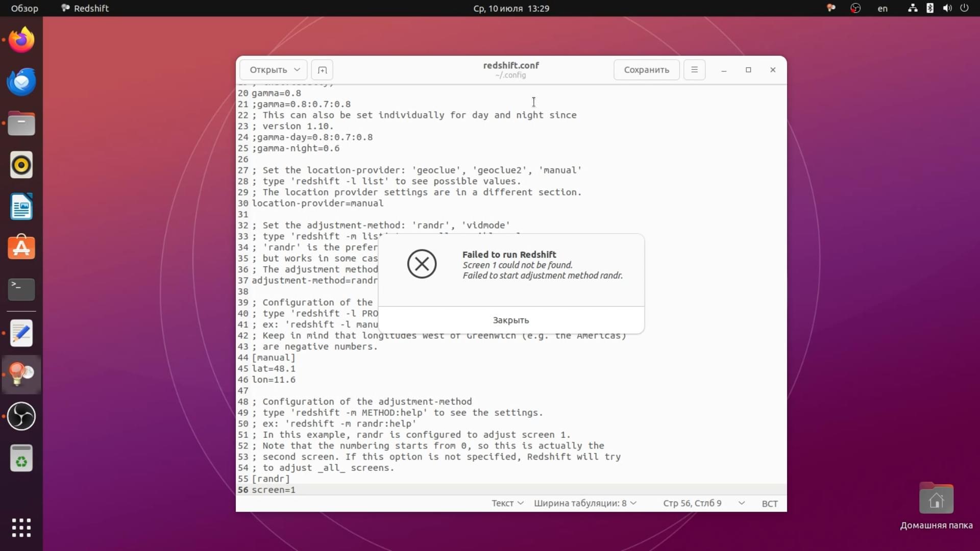The height and width of the screenshot is (551, 980).
Task: Open Firefox from the dock
Action: tap(21, 40)
